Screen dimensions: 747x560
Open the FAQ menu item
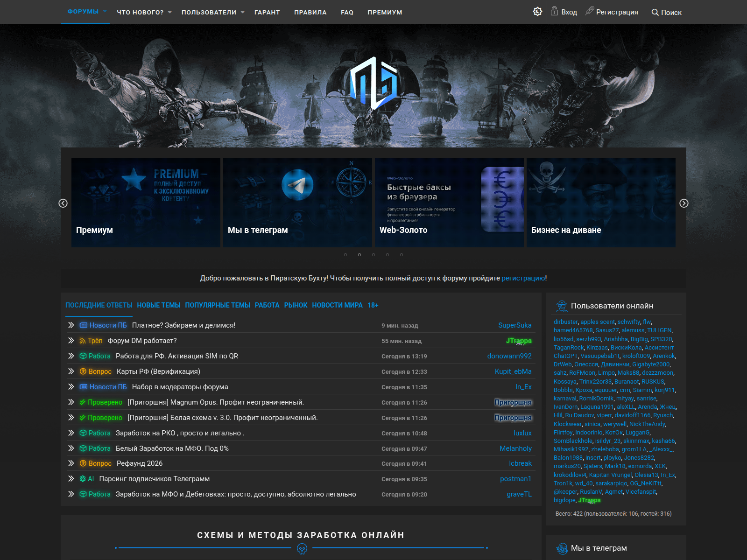pyautogui.click(x=347, y=13)
